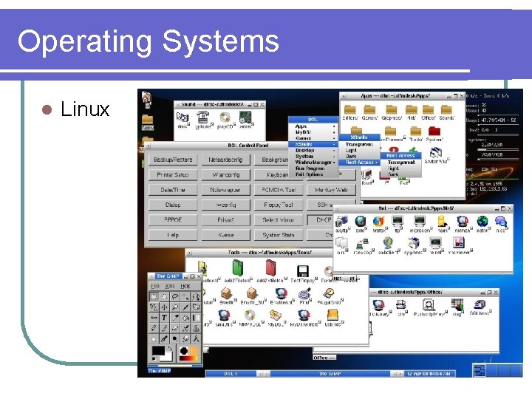Choose Run Program in the DSL menu
Image resolution: width=532 pixels, height=399 pixels.
(x=313, y=168)
